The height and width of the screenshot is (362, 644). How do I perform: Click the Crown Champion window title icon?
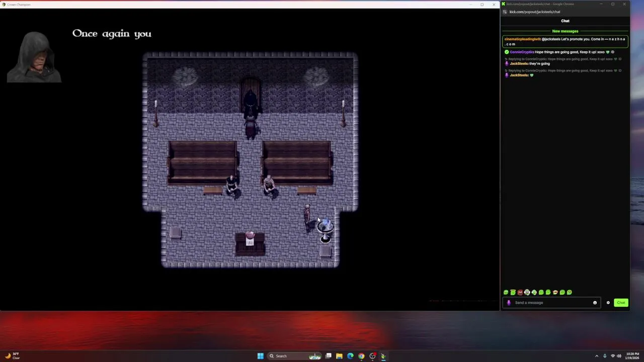(x=4, y=5)
